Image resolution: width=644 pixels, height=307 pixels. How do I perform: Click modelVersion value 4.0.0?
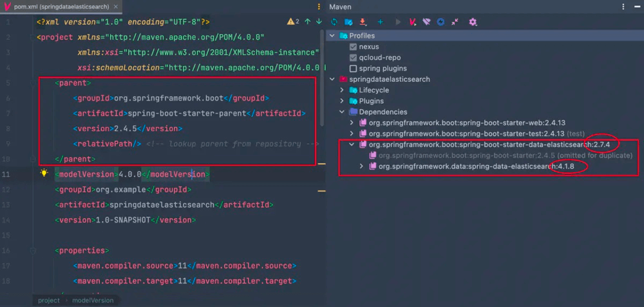point(130,174)
